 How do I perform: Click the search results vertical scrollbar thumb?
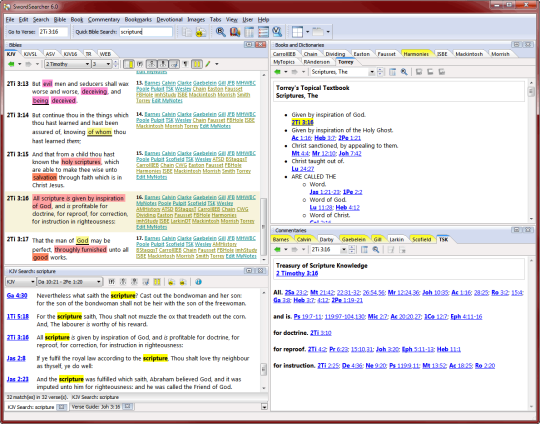(x=264, y=369)
